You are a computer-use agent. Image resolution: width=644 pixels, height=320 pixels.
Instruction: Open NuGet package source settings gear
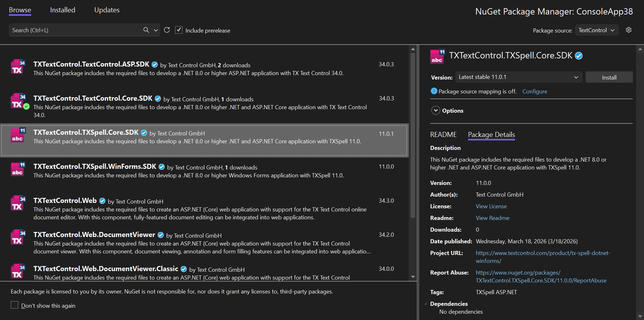pos(629,30)
